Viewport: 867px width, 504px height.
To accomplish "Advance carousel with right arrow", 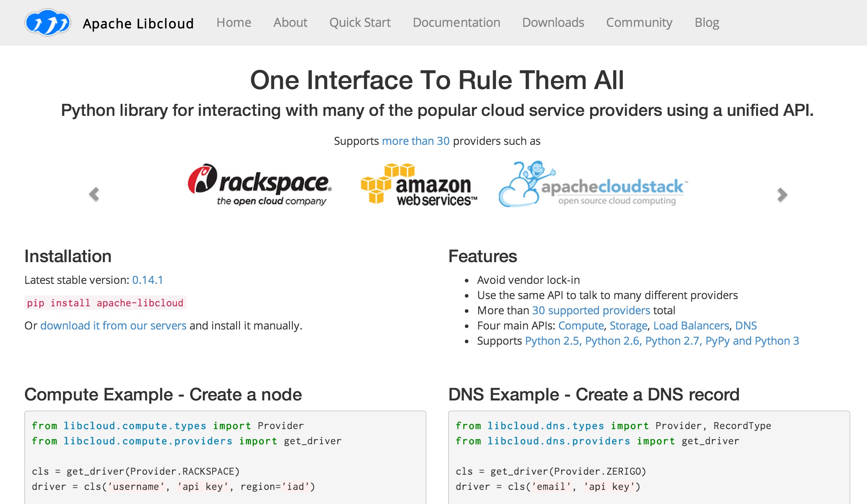I will 782,195.
